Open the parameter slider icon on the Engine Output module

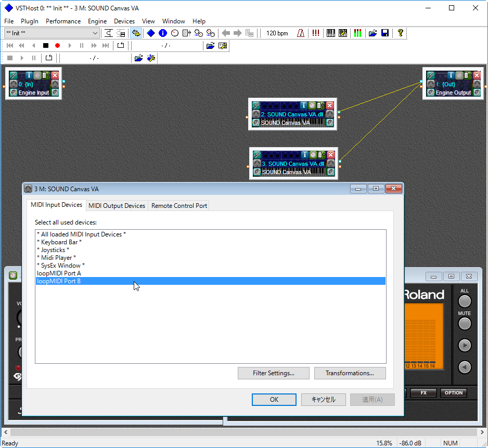(468, 75)
